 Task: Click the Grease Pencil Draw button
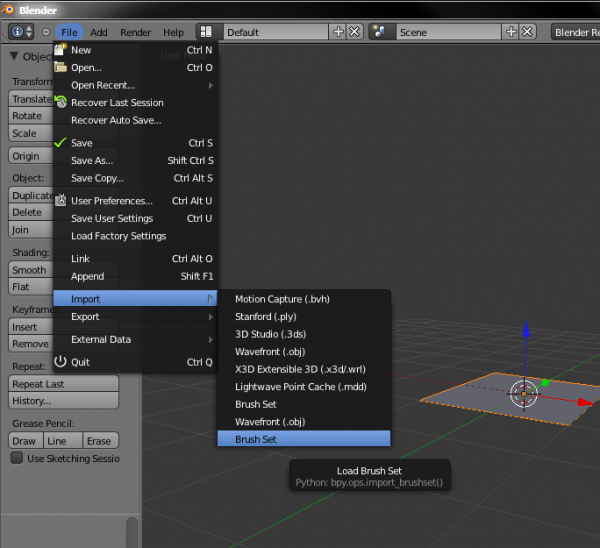coord(26,441)
